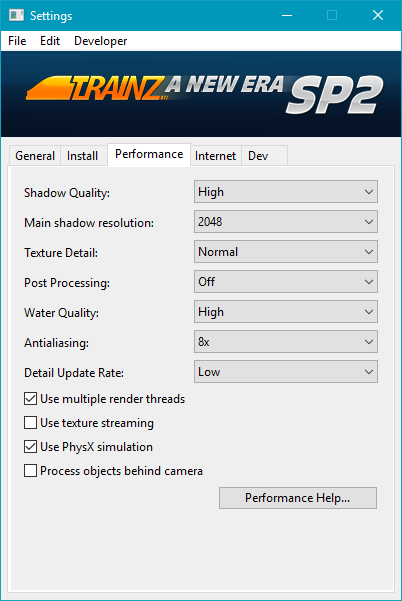The height and width of the screenshot is (601, 402).
Task: Open the Water Quality dropdown
Action: pyautogui.click(x=286, y=312)
